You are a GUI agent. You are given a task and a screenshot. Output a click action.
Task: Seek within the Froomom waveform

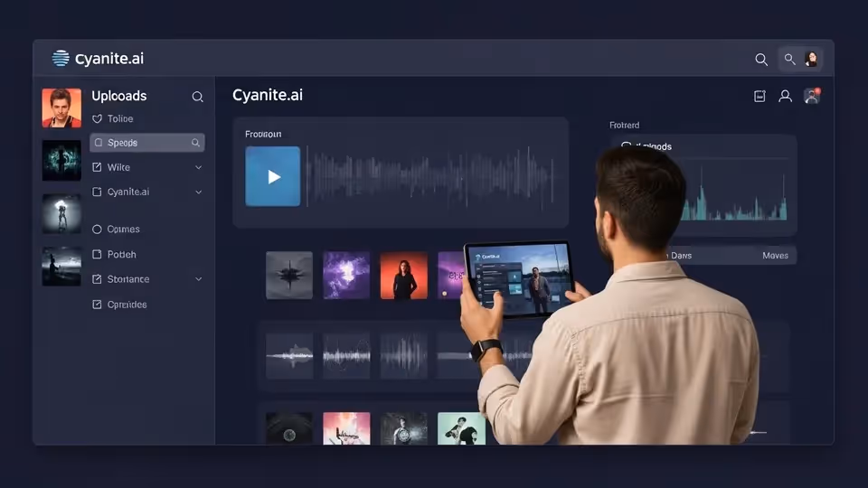pyautogui.click(x=430, y=176)
